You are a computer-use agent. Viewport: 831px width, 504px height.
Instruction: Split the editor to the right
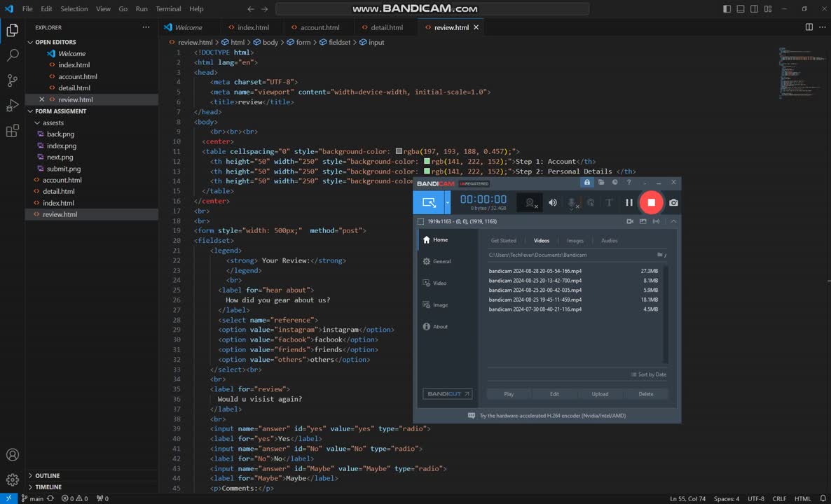point(809,27)
